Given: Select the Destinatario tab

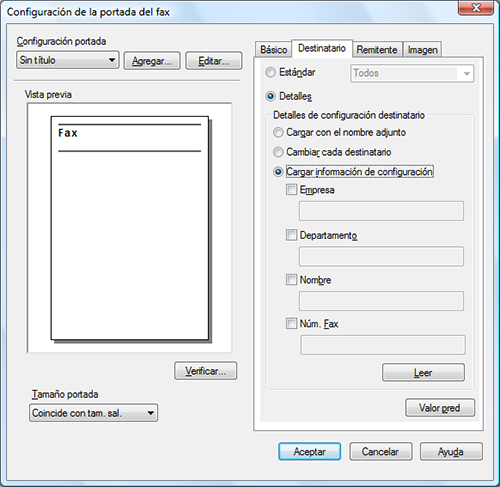Looking at the screenshot, I should pos(322,48).
